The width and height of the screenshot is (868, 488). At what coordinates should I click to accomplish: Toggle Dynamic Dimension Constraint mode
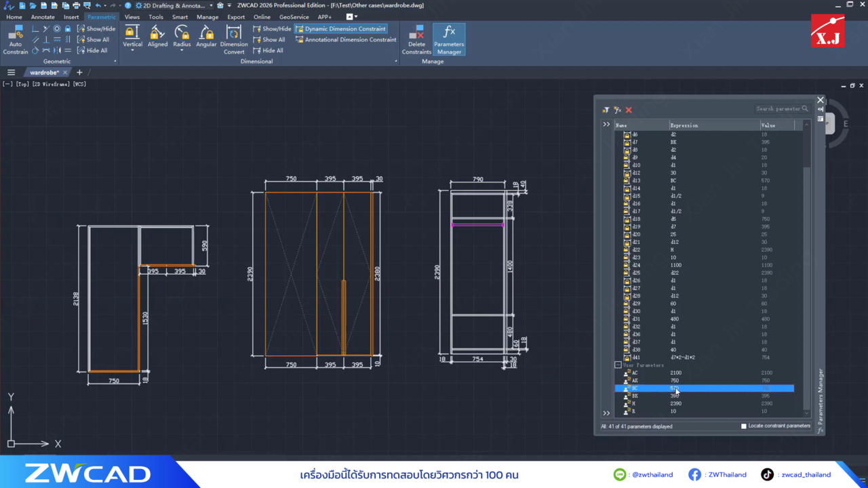(340, 28)
